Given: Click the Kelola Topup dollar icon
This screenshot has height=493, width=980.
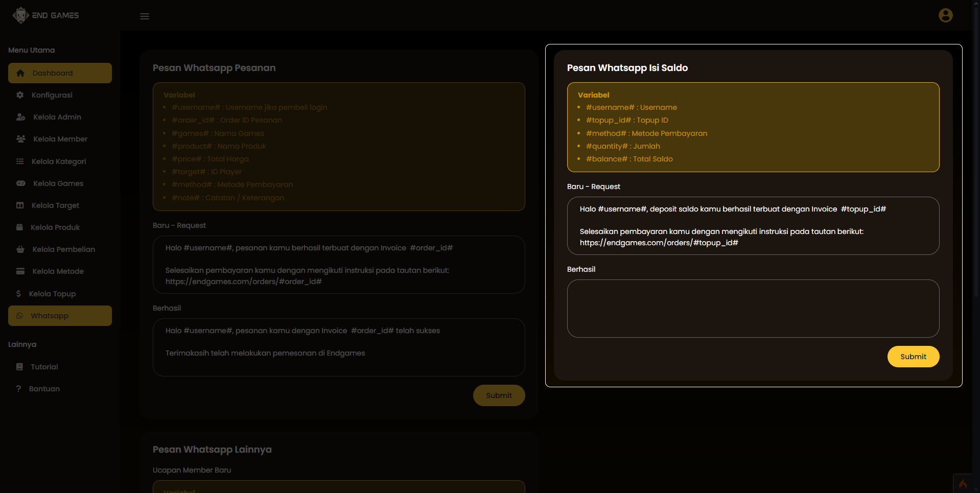Looking at the screenshot, I should [x=18, y=294].
